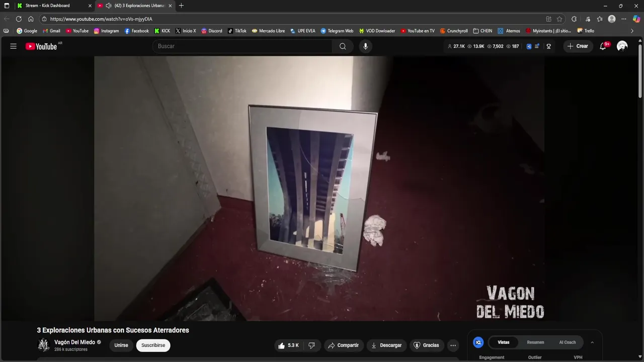This screenshot has height=362, width=644.
Task: Click the vidIQ blue icon in stats bar
Action: click(x=529, y=46)
